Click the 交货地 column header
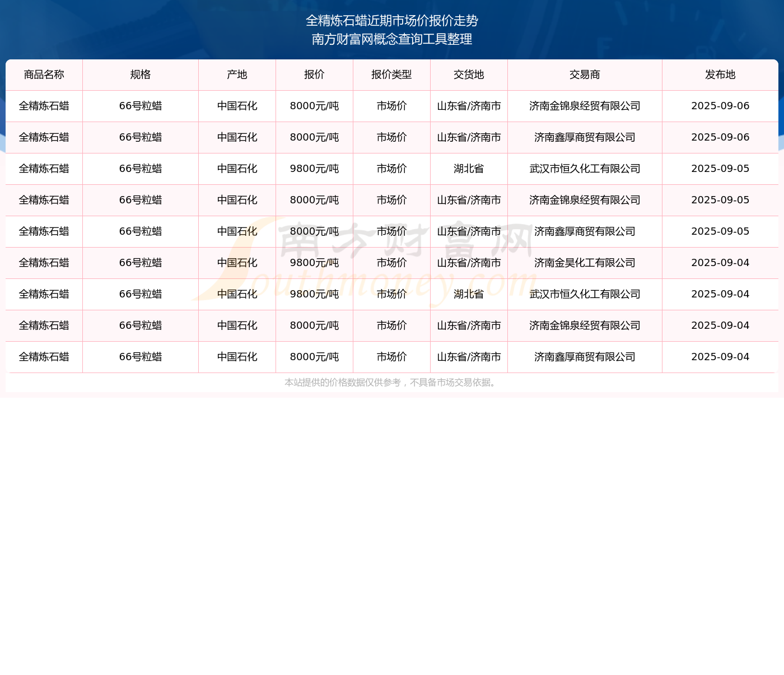The height and width of the screenshot is (675, 784). 469,75
